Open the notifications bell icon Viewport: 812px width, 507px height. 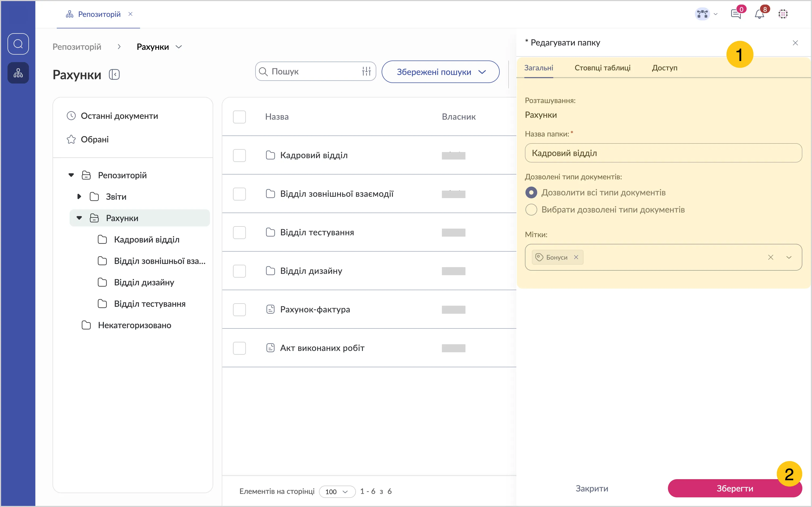(x=759, y=14)
